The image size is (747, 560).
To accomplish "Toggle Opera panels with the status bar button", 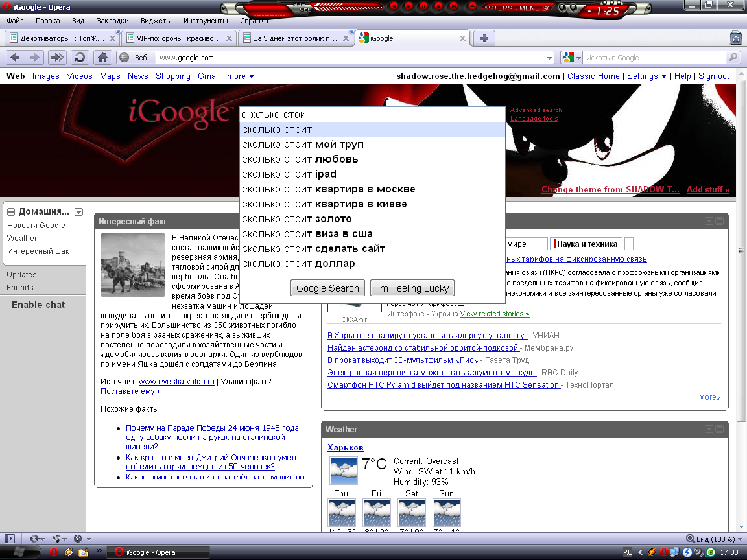I will tap(10, 539).
